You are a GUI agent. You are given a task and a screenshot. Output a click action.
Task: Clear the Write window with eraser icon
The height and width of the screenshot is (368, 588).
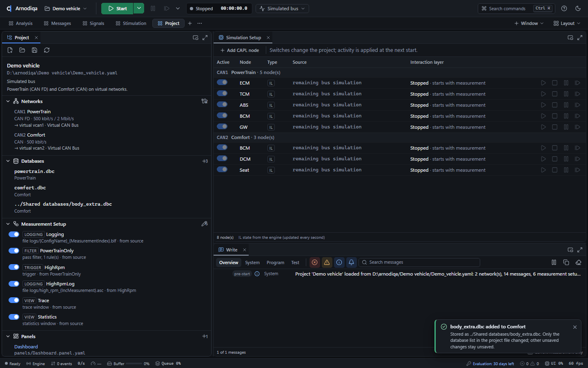click(578, 263)
